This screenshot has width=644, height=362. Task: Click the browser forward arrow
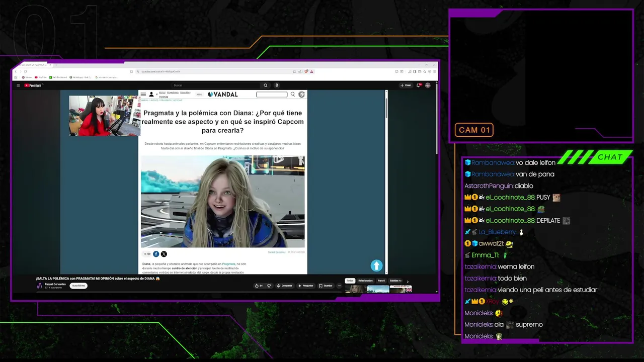21,71
